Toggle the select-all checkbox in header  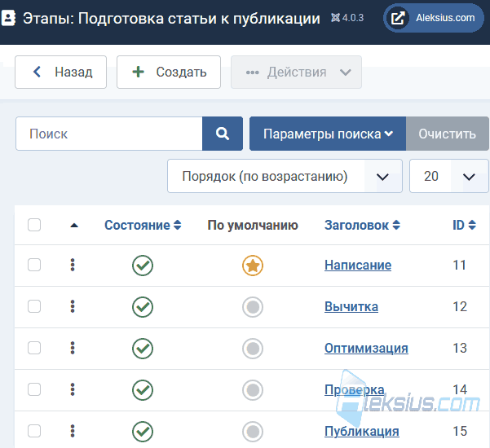[34, 225]
